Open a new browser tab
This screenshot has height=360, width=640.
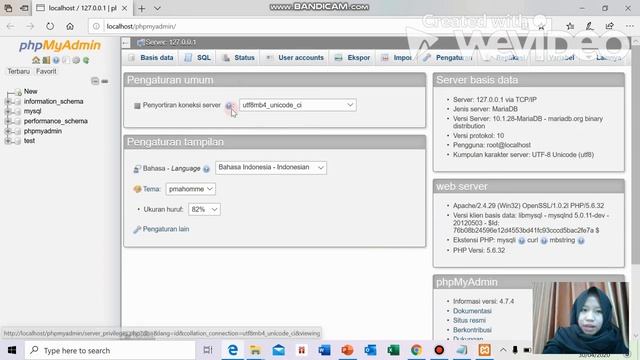coord(141,8)
